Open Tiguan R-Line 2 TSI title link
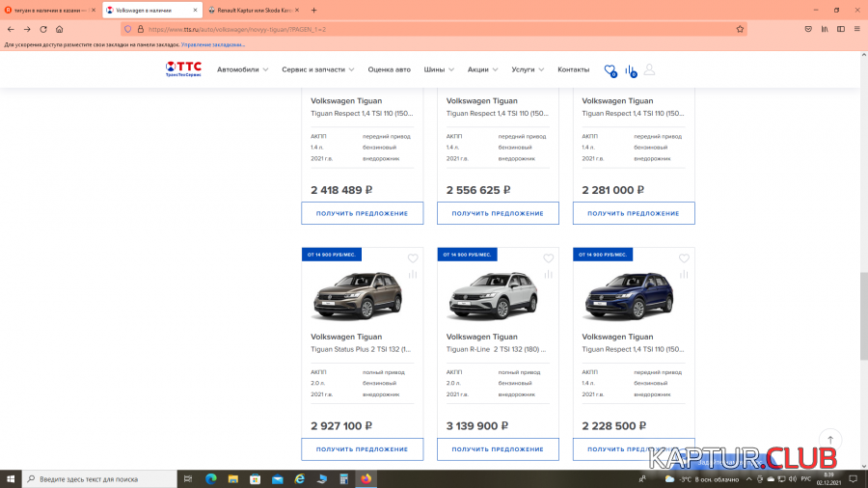 tap(496, 349)
